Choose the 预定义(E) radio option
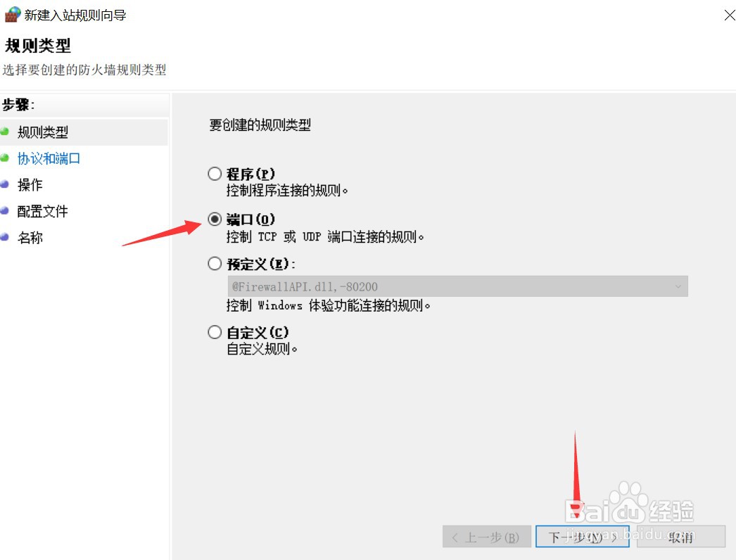The width and height of the screenshot is (736, 560). (x=215, y=263)
